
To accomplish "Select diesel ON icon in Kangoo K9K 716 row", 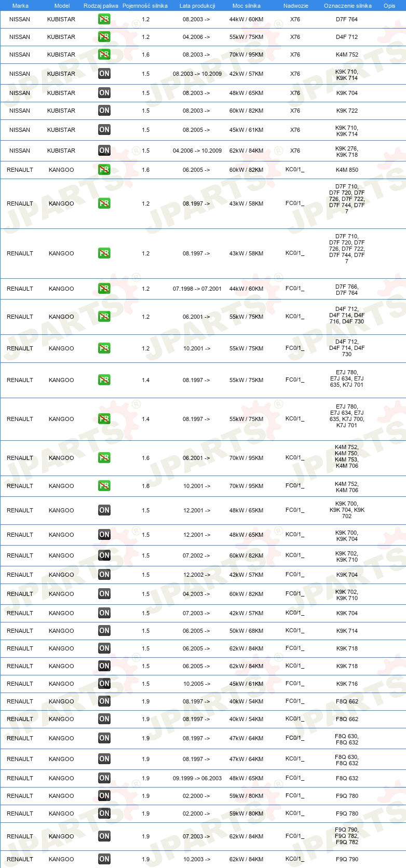I will 104,684.
